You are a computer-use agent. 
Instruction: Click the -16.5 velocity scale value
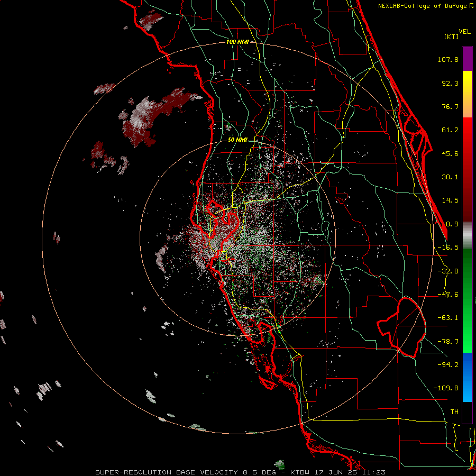448,248
